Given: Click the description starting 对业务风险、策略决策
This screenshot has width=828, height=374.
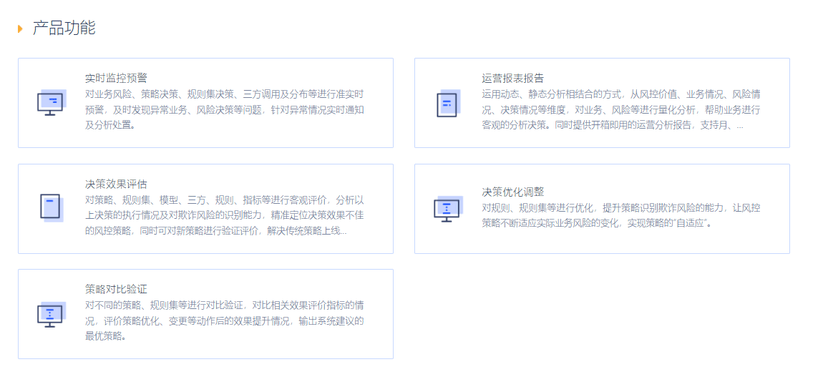Looking at the screenshot, I should coord(224,110).
